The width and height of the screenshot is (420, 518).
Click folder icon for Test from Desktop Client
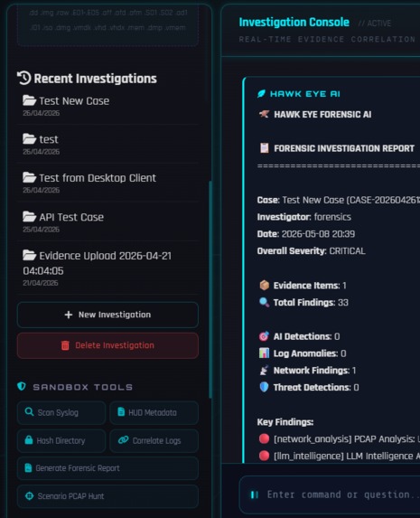pos(30,177)
